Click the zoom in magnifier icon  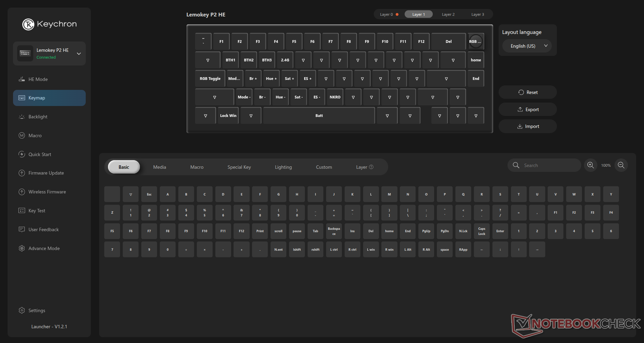(x=591, y=165)
